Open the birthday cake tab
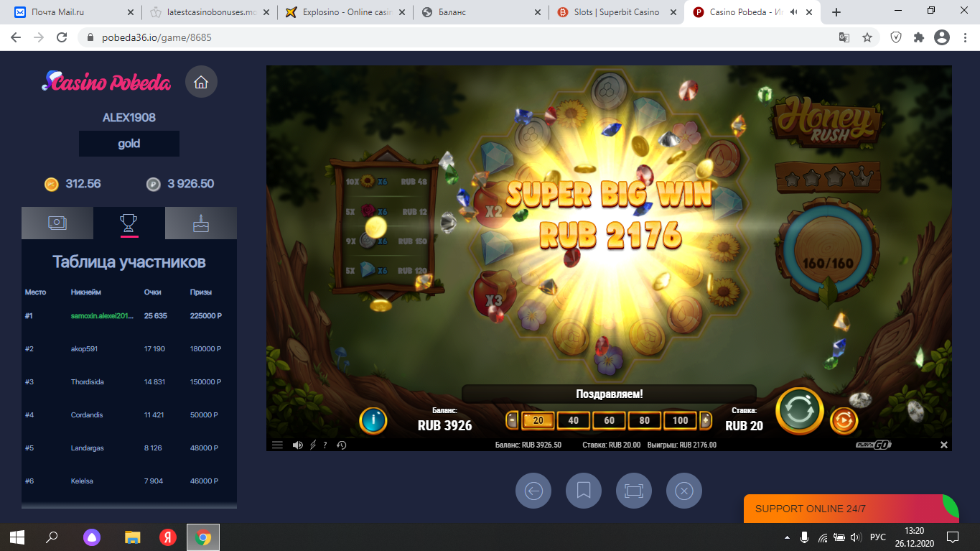Image resolution: width=980 pixels, height=551 pixels. tap(201, 223)
